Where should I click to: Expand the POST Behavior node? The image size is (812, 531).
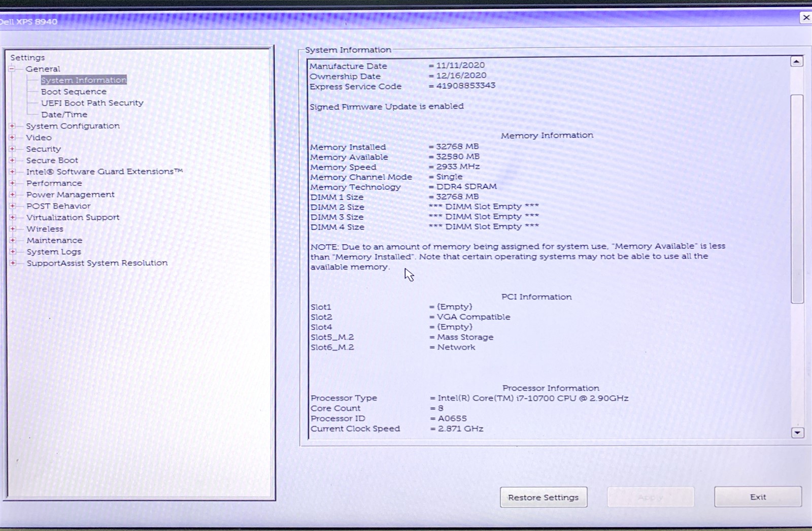12,206
